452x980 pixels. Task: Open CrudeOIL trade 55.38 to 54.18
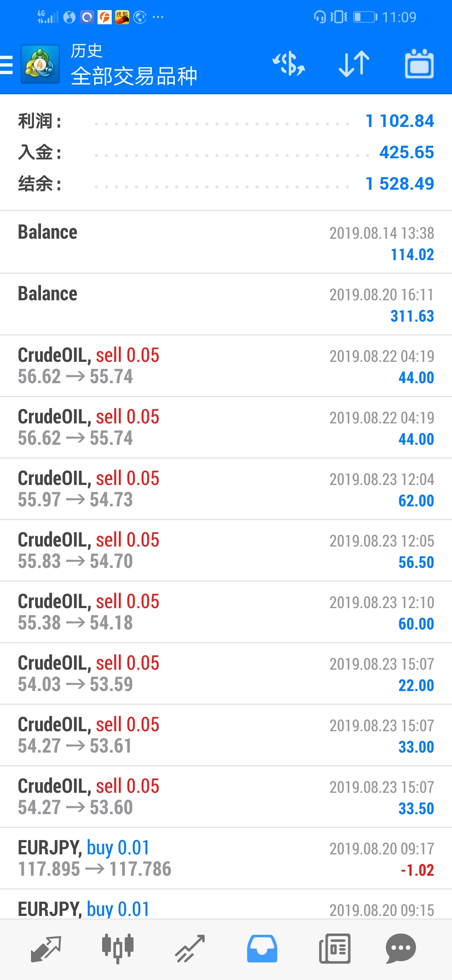(226, 612)
